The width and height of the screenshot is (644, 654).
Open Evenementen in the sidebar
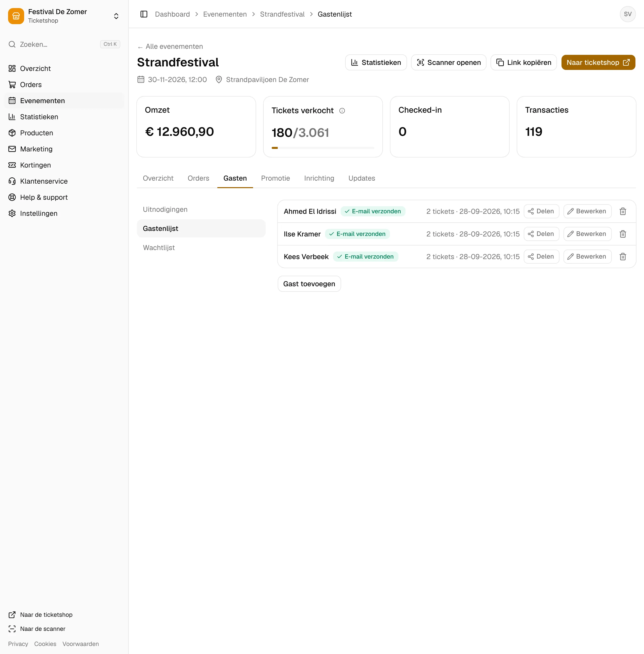tap(64, 101)
